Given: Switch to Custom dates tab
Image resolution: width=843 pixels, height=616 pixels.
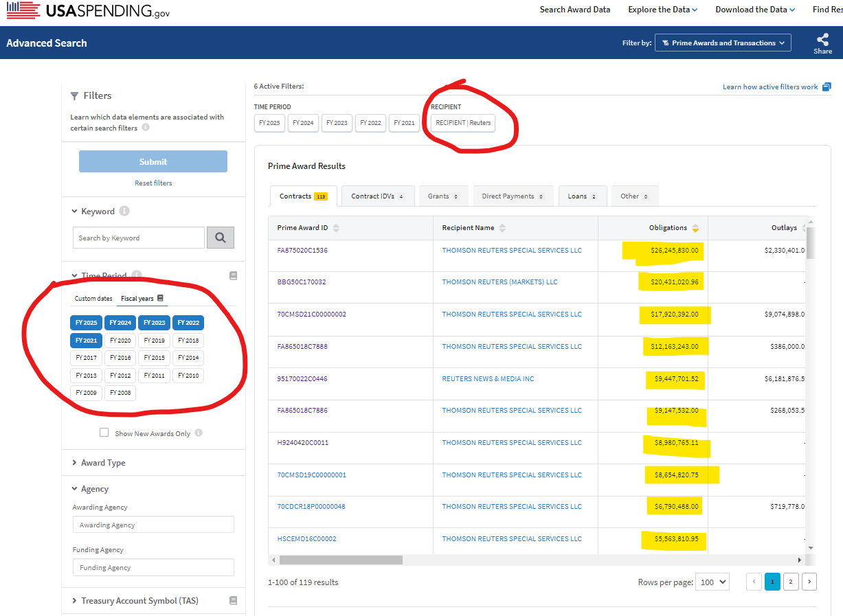Looking at the screenshot, I should pos(93,299).
